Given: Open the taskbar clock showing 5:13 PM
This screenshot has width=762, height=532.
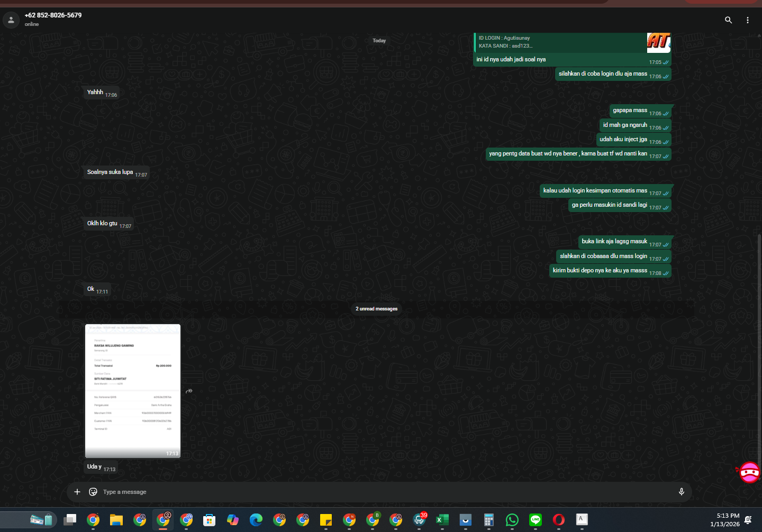Looking at the screenshot, I should (x=725, y=520).
